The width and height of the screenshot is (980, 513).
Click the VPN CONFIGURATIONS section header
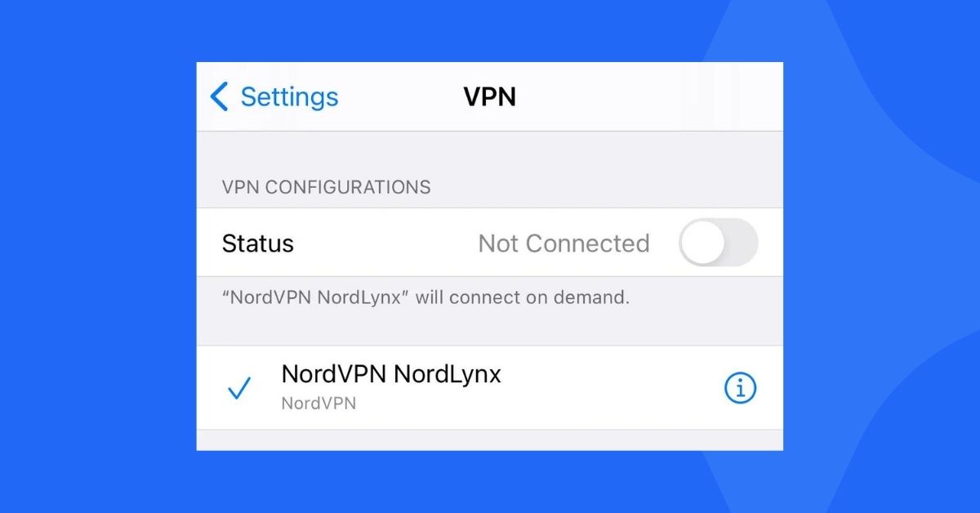[327, 187]
